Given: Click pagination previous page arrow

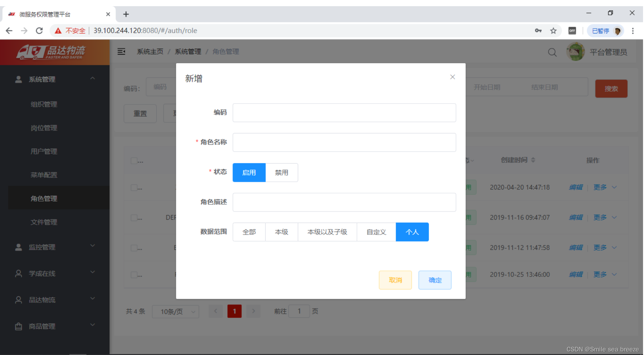Looking at the screenshot, I should 215,311.
